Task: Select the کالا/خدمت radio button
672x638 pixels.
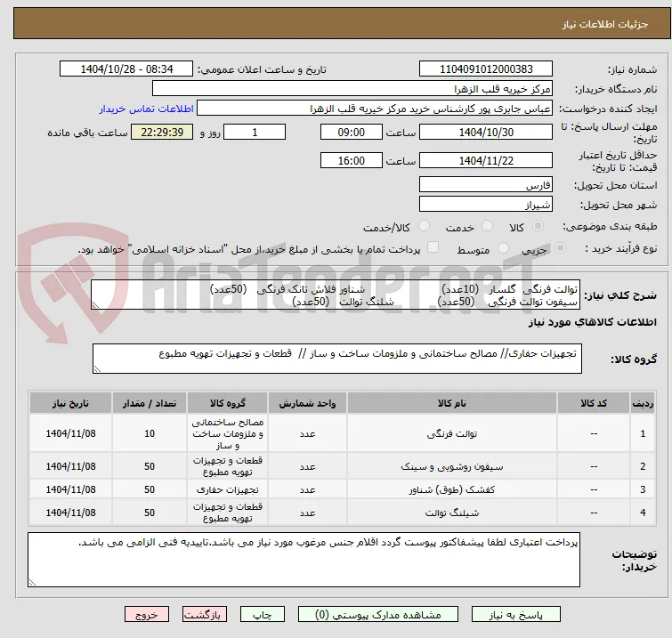Action: (x=424, y=226)
